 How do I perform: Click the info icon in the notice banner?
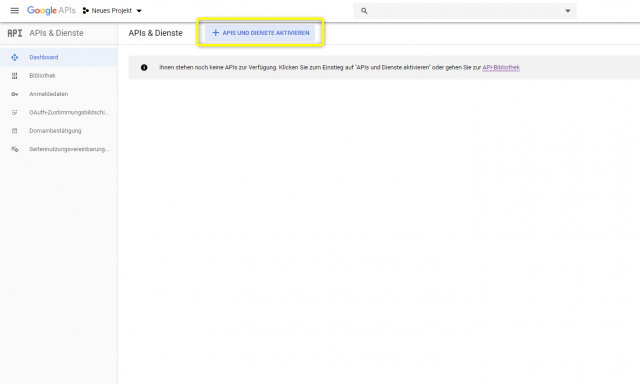tap(144, 67)
